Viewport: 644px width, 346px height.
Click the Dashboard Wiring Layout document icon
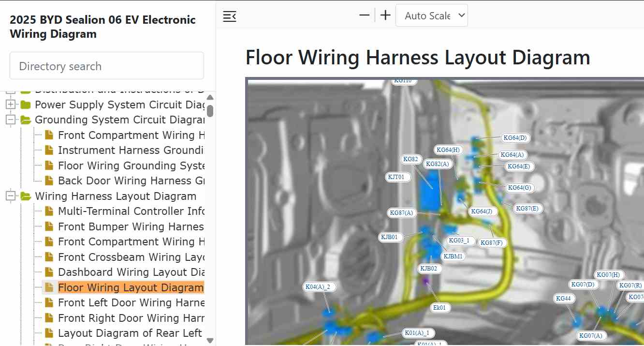[x=49, y=272]
